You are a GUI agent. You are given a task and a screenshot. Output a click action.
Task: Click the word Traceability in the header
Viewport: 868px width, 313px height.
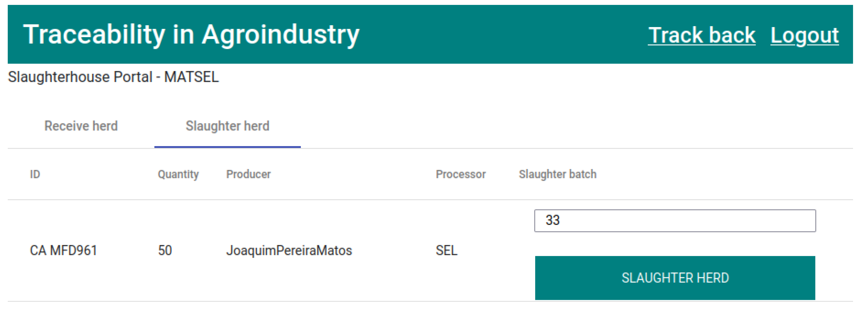pyautogui.click(x=94, y=34)
